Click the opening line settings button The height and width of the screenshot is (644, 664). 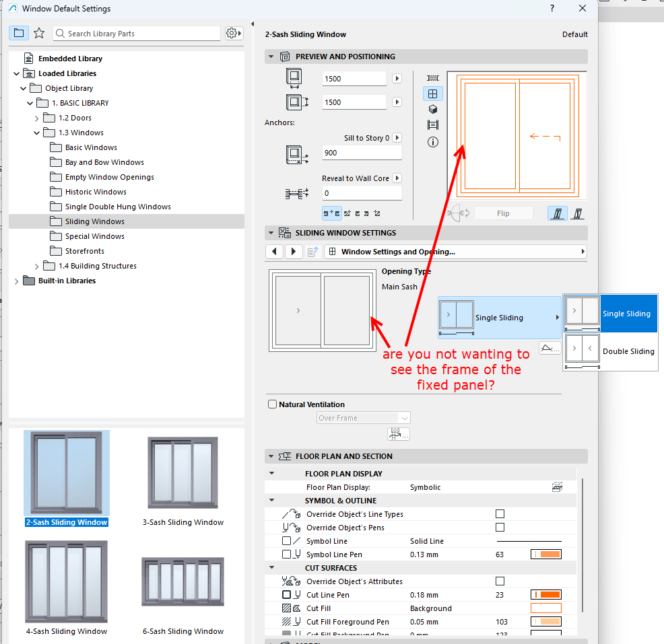(x=550, y=349)
